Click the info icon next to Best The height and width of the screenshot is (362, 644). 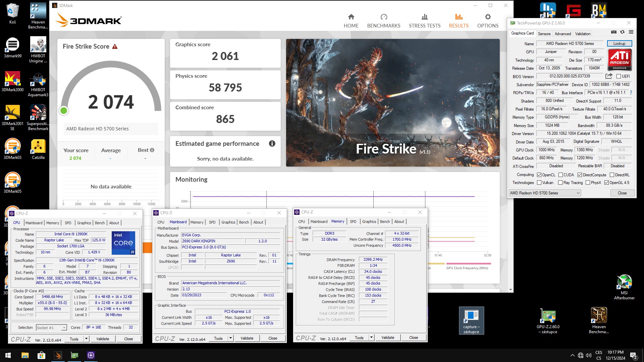152,150
